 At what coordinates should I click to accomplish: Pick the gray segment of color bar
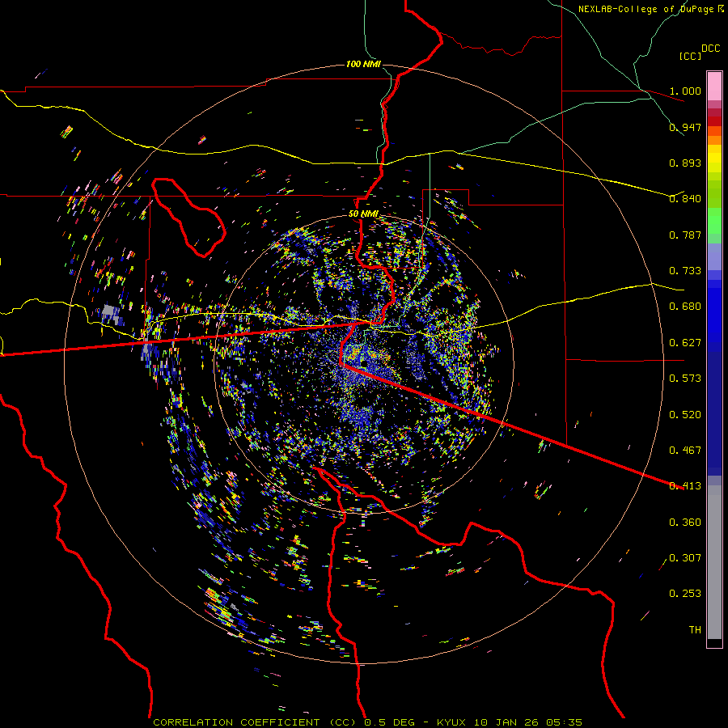point(714,562)
